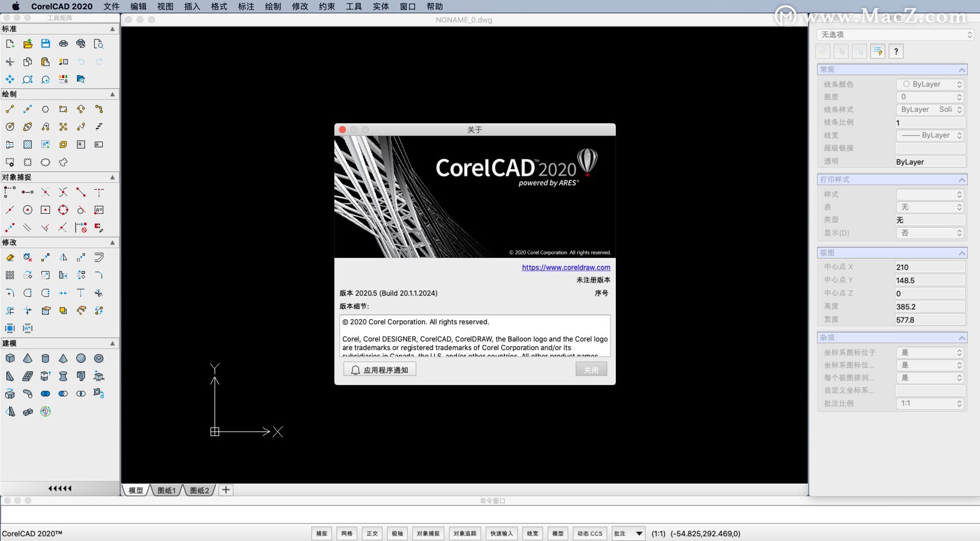
Task: Add a new sheet with plus button
Action: pyautogui.click(x=226, y=490)
